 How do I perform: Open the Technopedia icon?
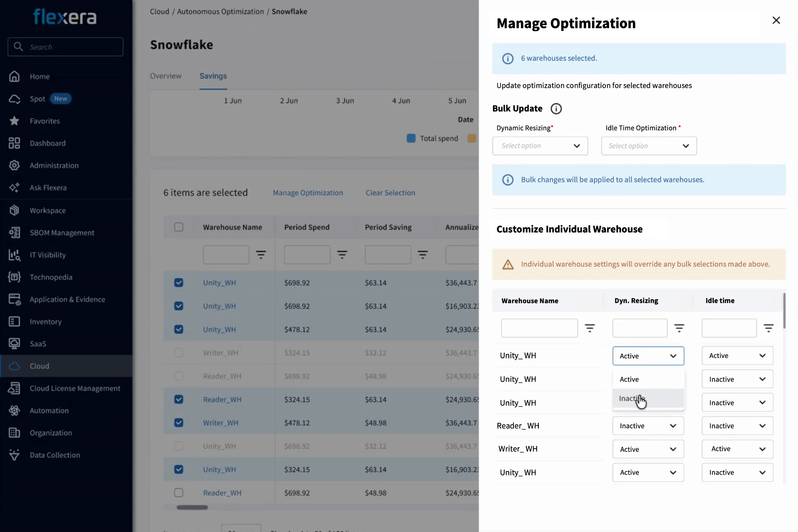(14, 277)
